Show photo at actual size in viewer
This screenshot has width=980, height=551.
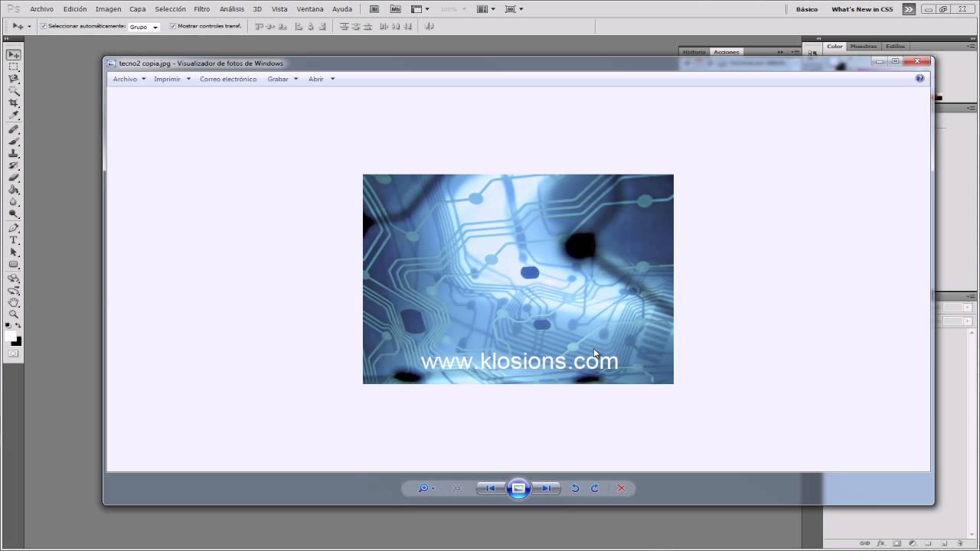tap(457, 488)
